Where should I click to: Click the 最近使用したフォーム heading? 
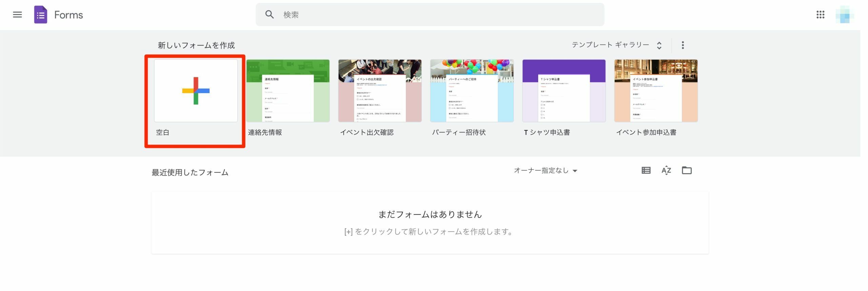tap(190, 172)
